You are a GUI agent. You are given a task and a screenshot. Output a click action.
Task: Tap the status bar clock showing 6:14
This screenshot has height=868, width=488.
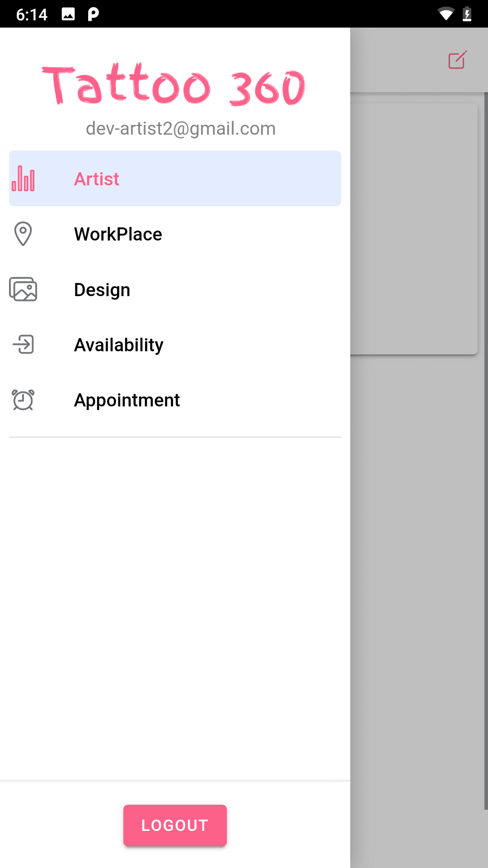tap(32, 14)
